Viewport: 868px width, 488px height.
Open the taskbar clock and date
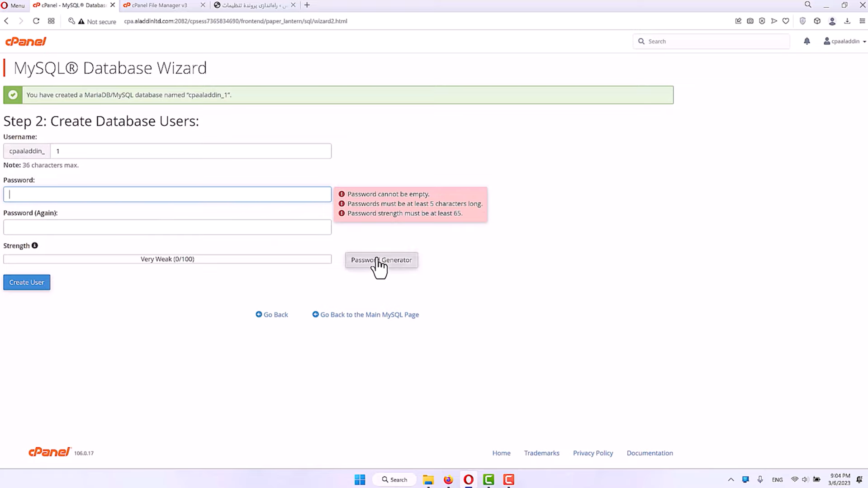click(x=840, y=479)
